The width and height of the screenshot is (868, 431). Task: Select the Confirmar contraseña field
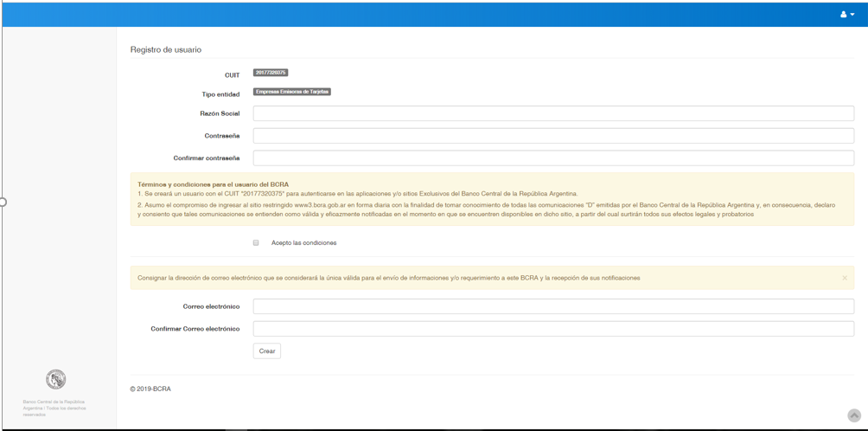(552, 158)
